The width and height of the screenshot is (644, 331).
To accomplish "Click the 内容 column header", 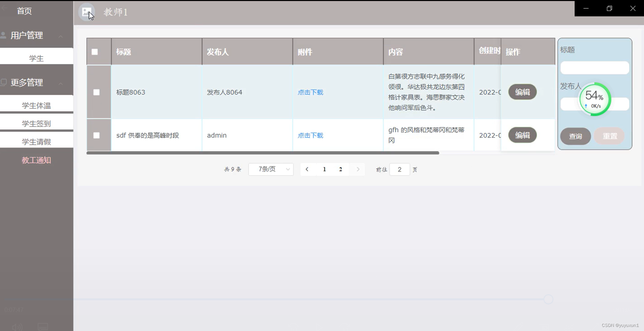I will (429, 52).
